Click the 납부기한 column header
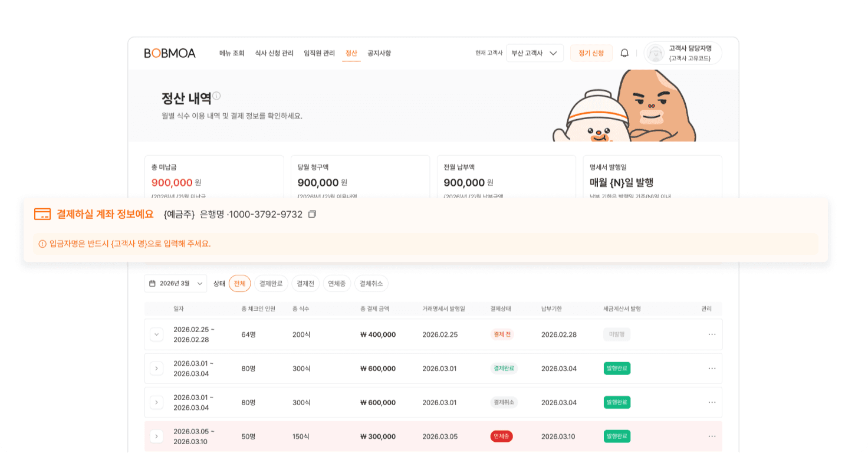This screenshot has height=453, width=868. coord(551,308)
